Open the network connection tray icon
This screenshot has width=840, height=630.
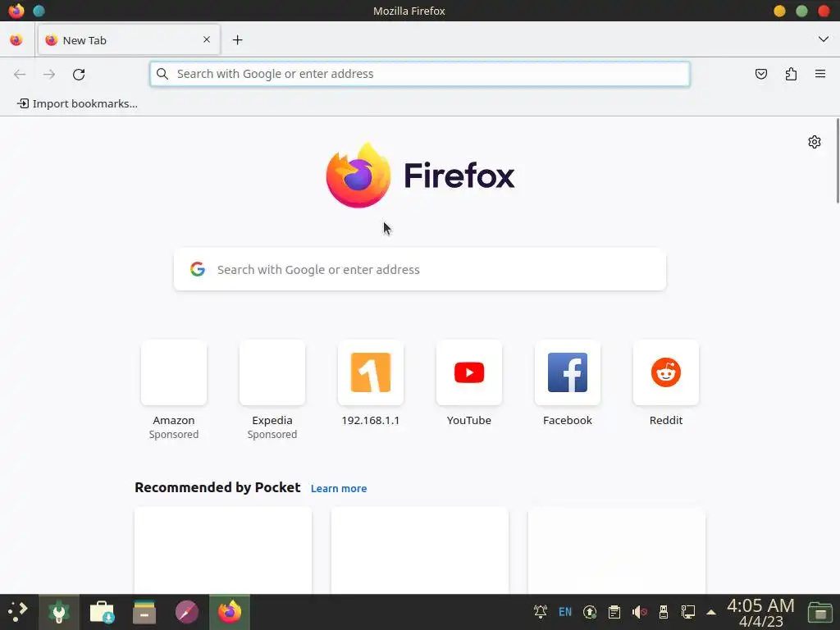coord(688,612)
